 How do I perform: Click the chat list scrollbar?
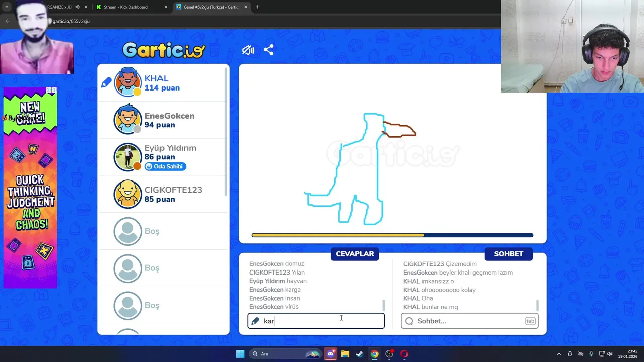(538, 305)
